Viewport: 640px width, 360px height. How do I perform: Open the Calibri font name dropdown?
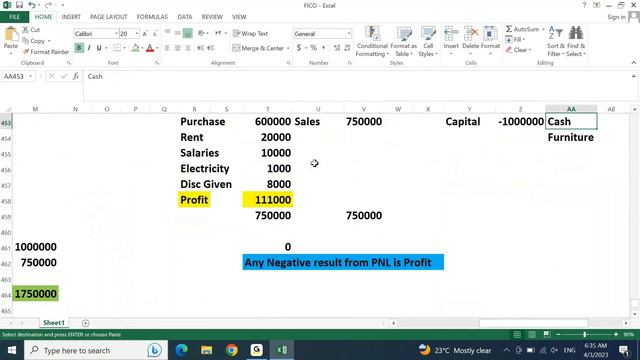[116, 33]
